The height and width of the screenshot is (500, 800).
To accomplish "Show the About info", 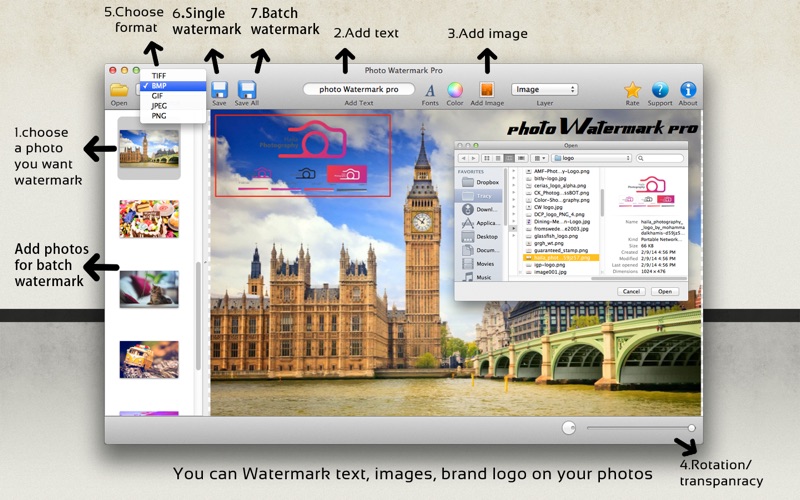I will pos(688,90).
